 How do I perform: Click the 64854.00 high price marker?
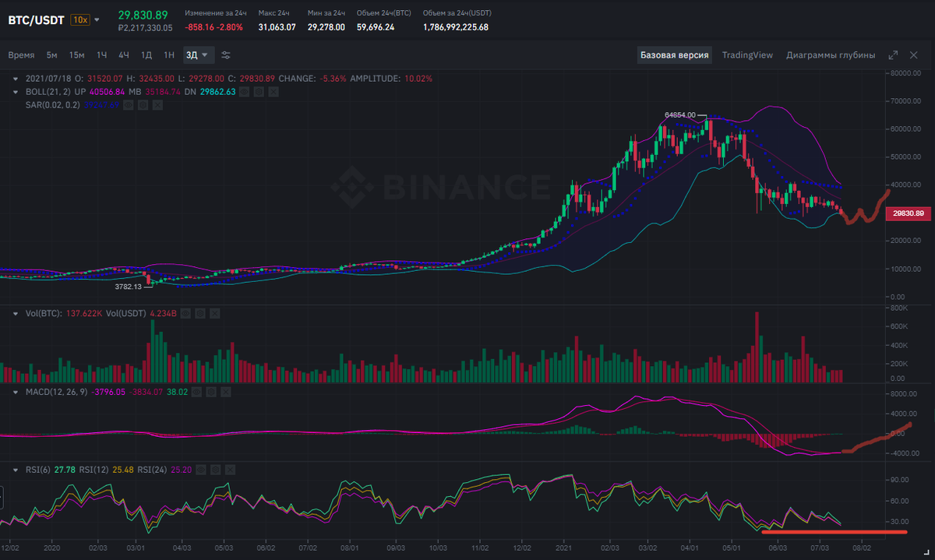click(x=679, y=114)
